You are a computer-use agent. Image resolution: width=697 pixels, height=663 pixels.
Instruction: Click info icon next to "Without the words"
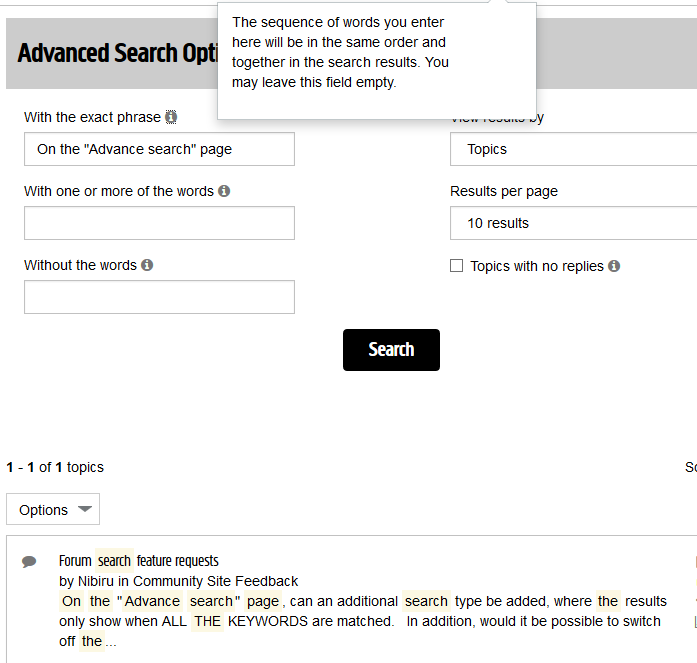[147, 265]
